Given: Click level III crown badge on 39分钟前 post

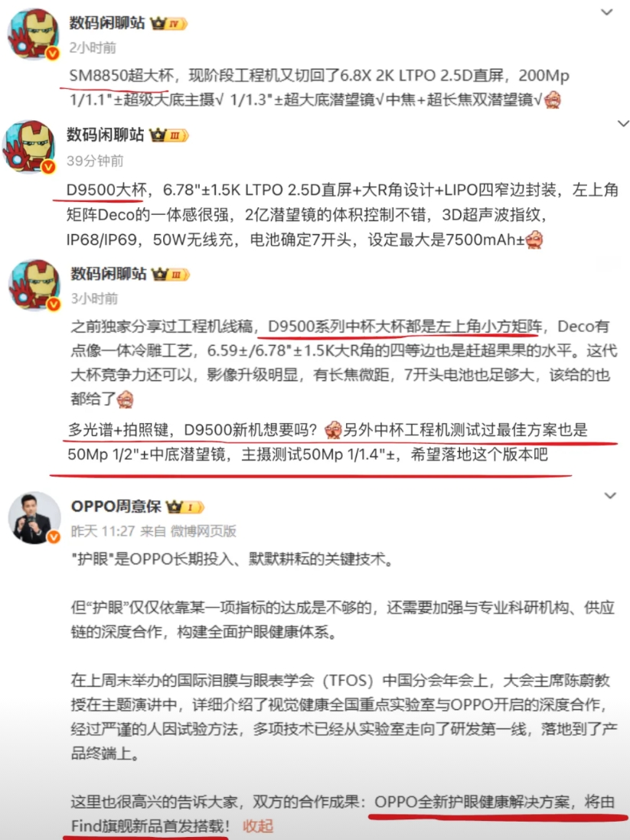Looking at the screenshot, I should tap(169, 135).
